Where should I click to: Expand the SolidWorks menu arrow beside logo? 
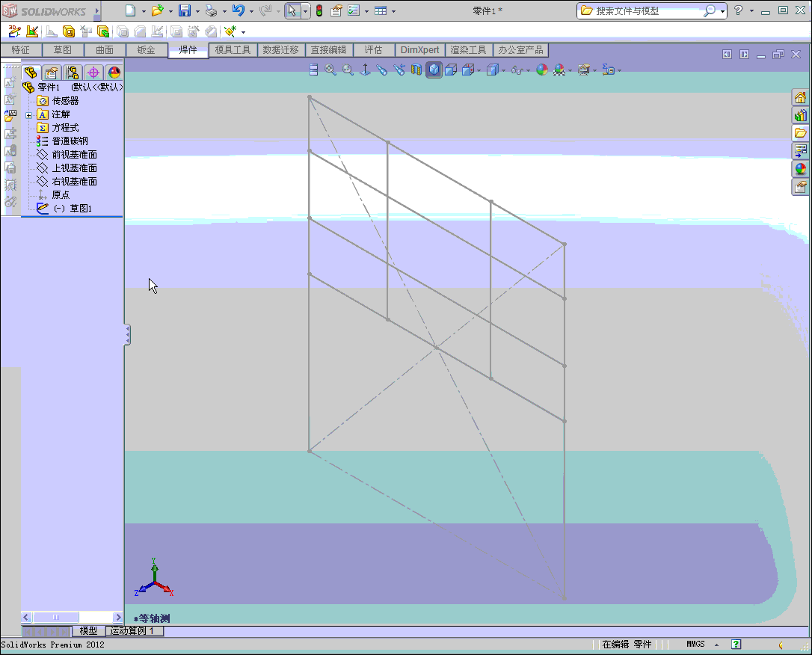(96, 10)
